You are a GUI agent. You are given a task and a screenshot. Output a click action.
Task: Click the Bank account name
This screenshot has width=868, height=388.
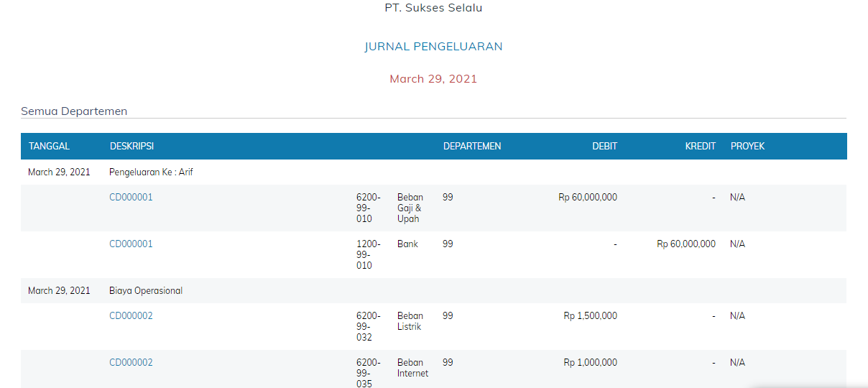coord(407,244)
